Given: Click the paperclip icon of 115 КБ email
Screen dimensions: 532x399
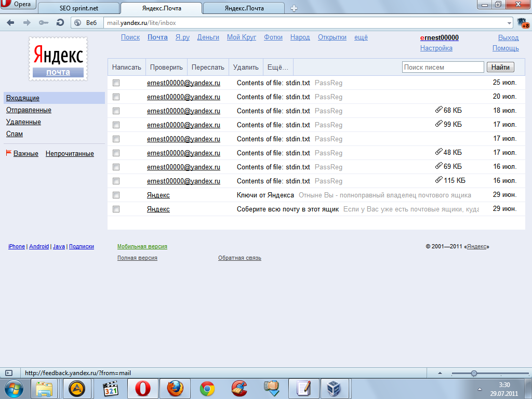Looking at the screenshot, I should pyautogui.click(x=438, y=180).
